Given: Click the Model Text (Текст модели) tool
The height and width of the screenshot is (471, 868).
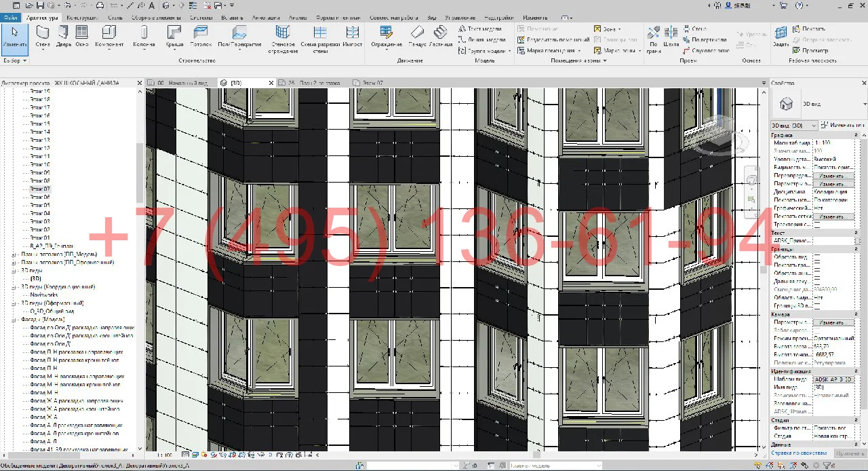Looking at the screenshot, I should click(x=480, y=29).
